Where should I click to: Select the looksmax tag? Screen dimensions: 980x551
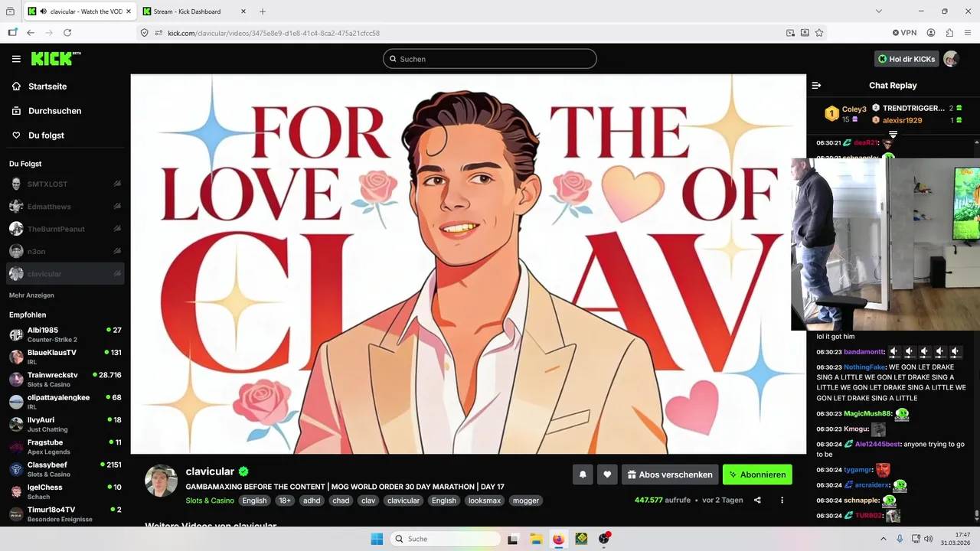click(x=485, y=500)
